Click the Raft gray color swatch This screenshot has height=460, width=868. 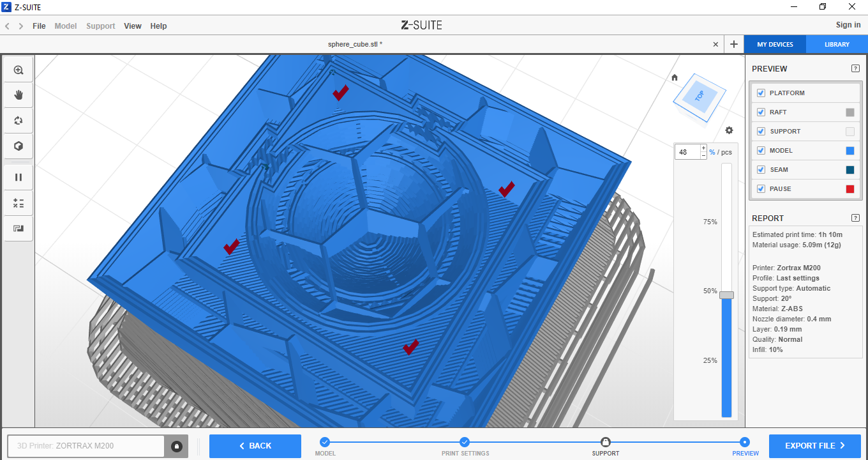coord(849,112)
